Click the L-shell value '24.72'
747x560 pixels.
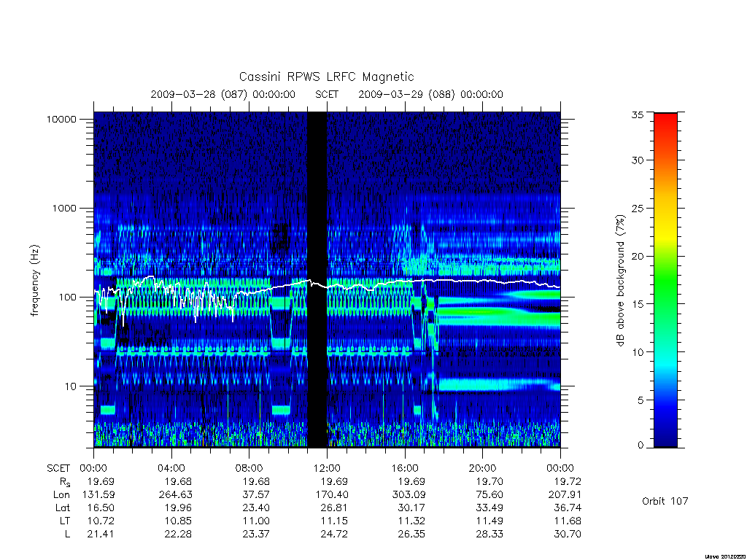coord(334,534)
